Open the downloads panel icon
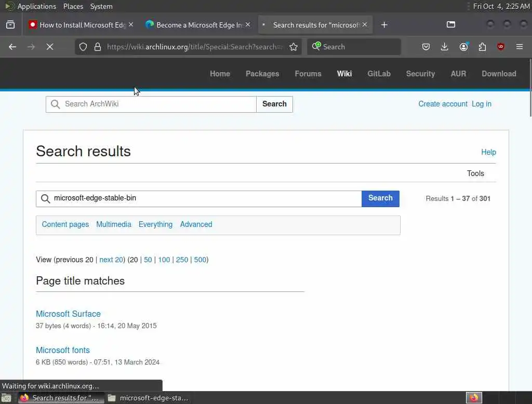Screen dimensions: 532x404 tap(445, 47)
